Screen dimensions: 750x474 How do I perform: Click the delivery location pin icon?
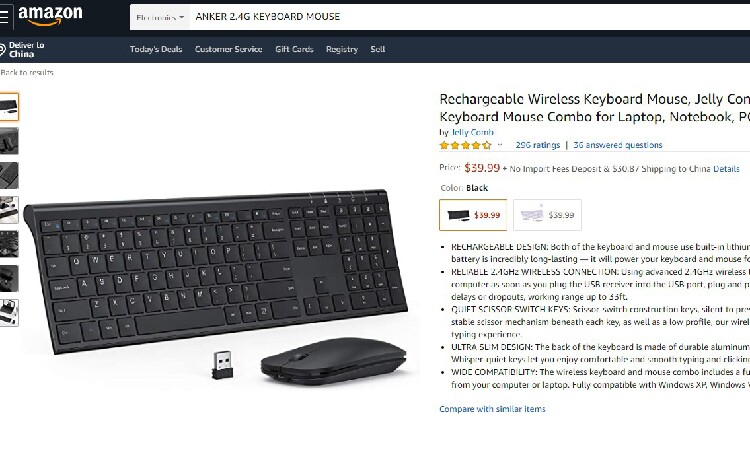2,49
